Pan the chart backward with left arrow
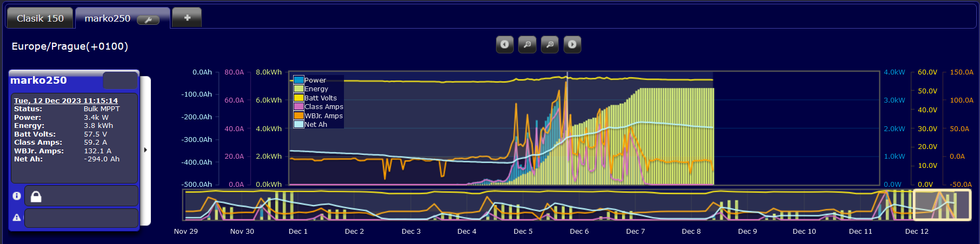The height and width of the screenshot is (244, 980). pos(505,44)
